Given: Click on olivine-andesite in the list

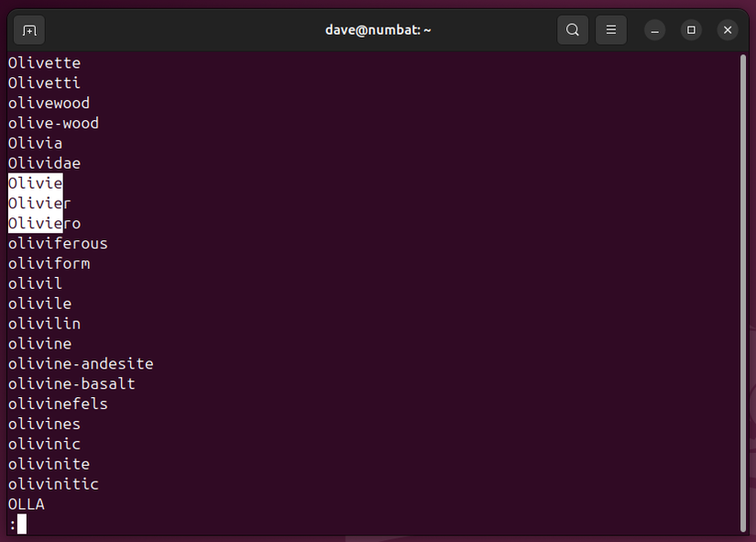Looking at the screenshot, I should tap(81, 363).
